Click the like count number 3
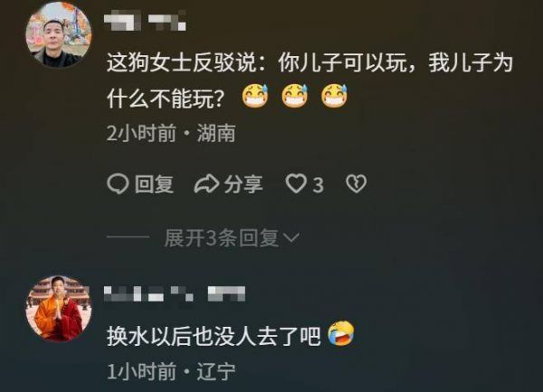 (318, 186)
